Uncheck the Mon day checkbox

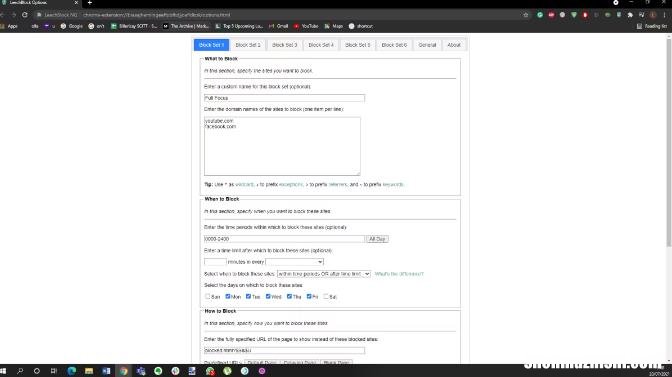(x=228, y=296)
